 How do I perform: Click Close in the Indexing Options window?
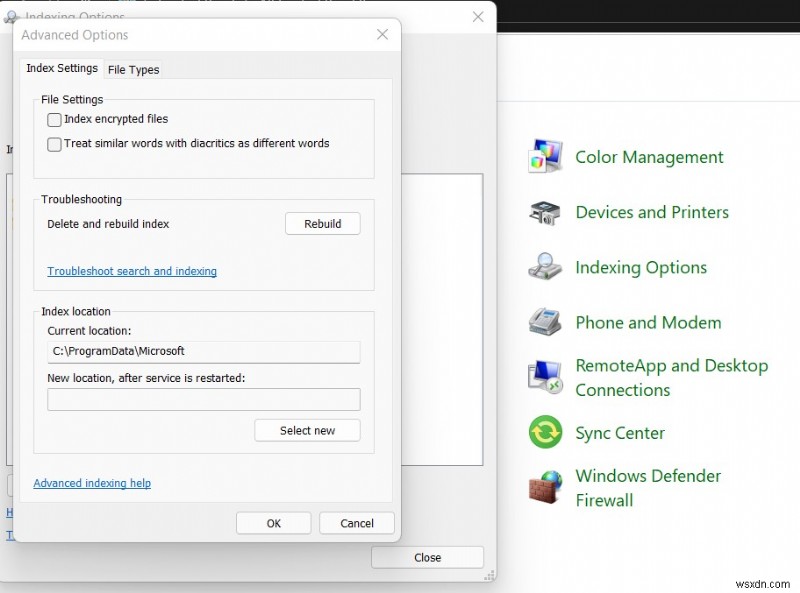click(x=427, y=557)
